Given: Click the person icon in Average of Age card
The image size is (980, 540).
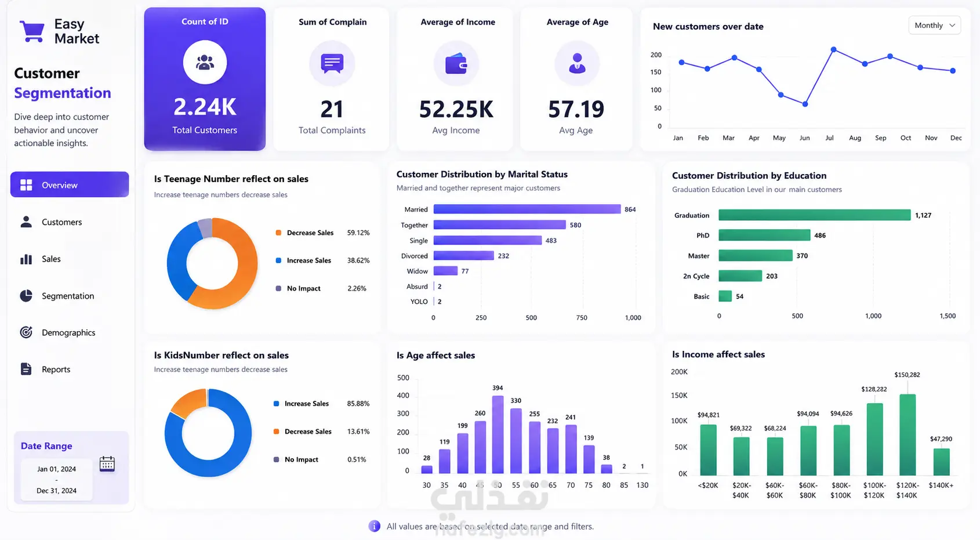Looking at the screenshot, I should (x=577, y=63).
